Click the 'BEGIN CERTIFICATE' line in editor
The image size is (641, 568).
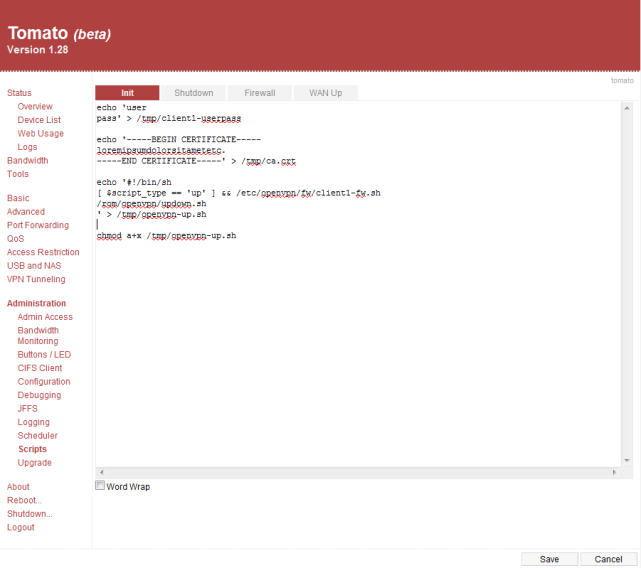[179, 139]
